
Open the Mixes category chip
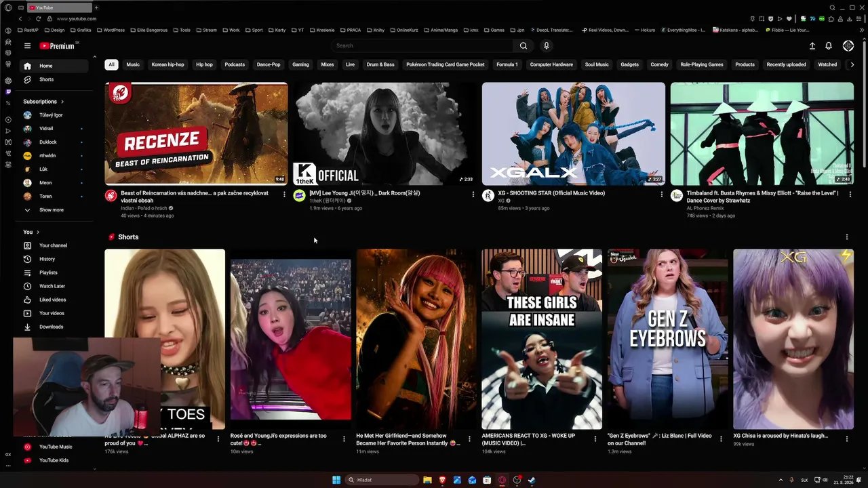click(x=328, y=64)
